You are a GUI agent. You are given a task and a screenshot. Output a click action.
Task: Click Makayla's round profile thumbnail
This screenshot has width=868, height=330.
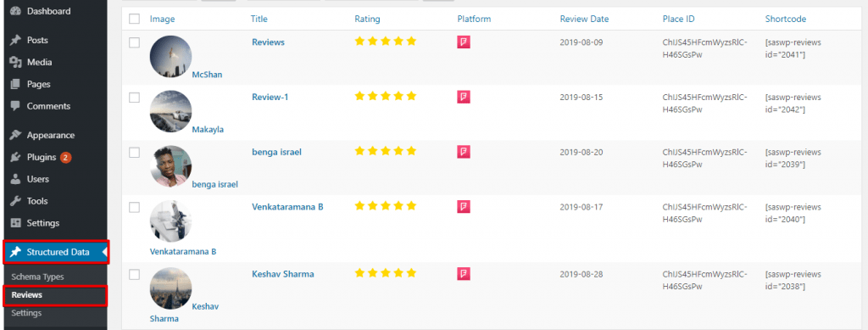tap(170, 112)
